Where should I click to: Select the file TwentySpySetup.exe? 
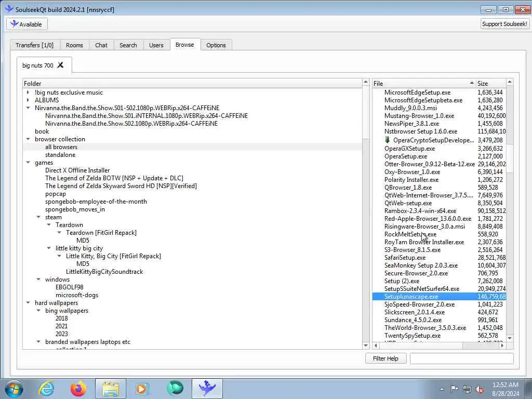pos(413,336)
